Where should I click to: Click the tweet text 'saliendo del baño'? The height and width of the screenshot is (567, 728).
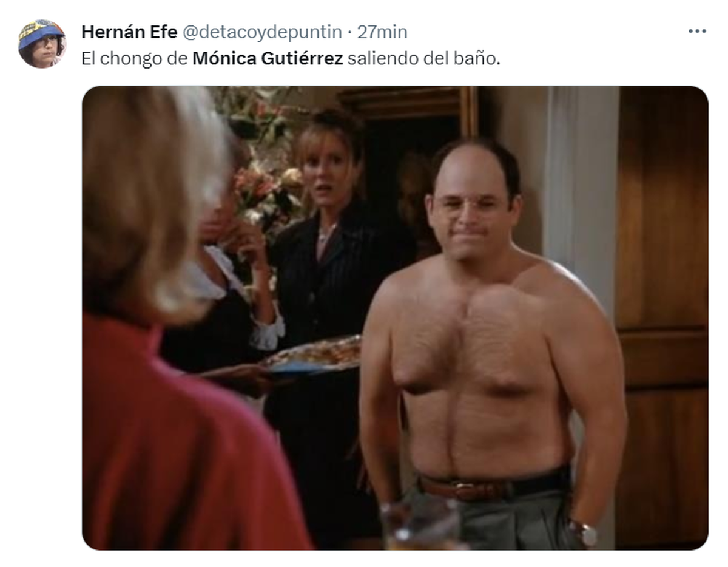(423, 59)
